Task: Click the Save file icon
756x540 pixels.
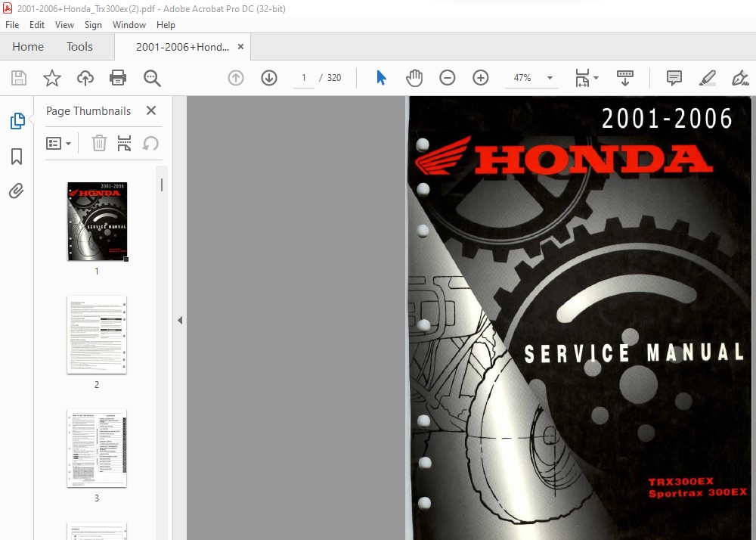Action: [x=19, y=78]
